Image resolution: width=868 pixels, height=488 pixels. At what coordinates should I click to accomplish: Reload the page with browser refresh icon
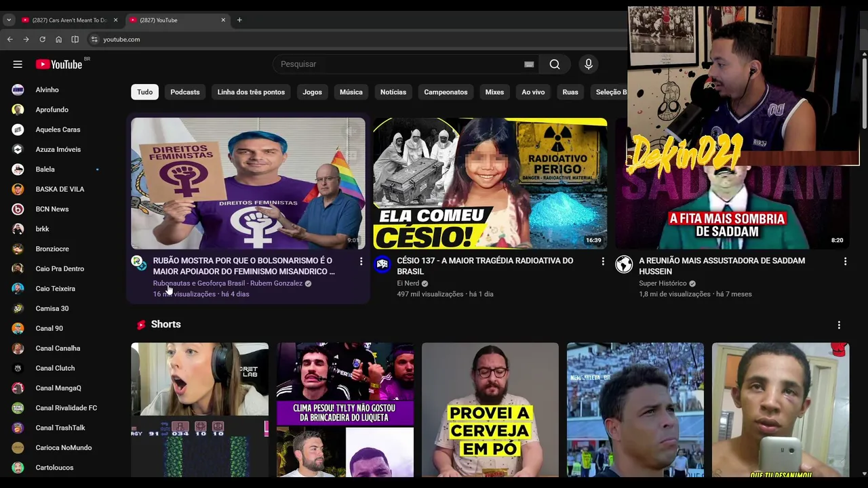click(42, 39)
